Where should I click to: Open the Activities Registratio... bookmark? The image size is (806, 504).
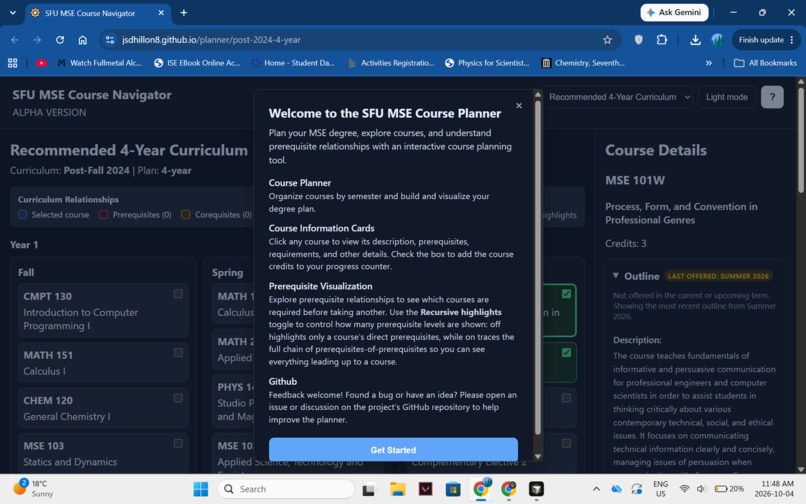pyautogui.click(x=391, y=63)
